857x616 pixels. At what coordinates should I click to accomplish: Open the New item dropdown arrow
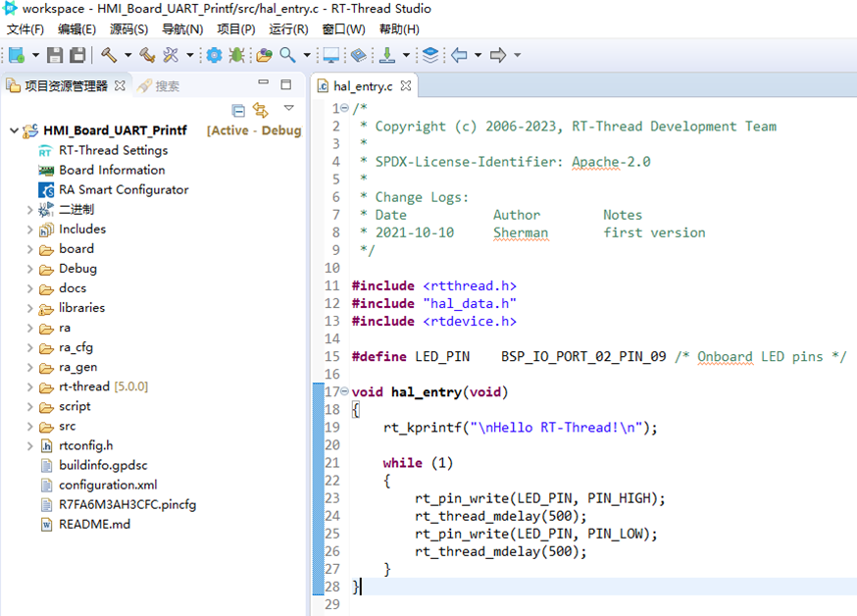coord(35,55)
